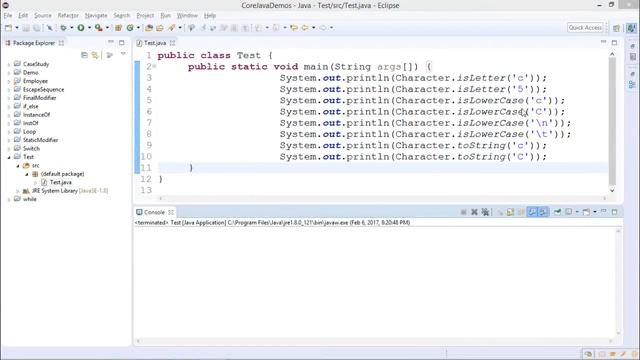The image size is (640, 360).
Task: Click the Search flashlight icon in toolbar
Action: [171, 28]
